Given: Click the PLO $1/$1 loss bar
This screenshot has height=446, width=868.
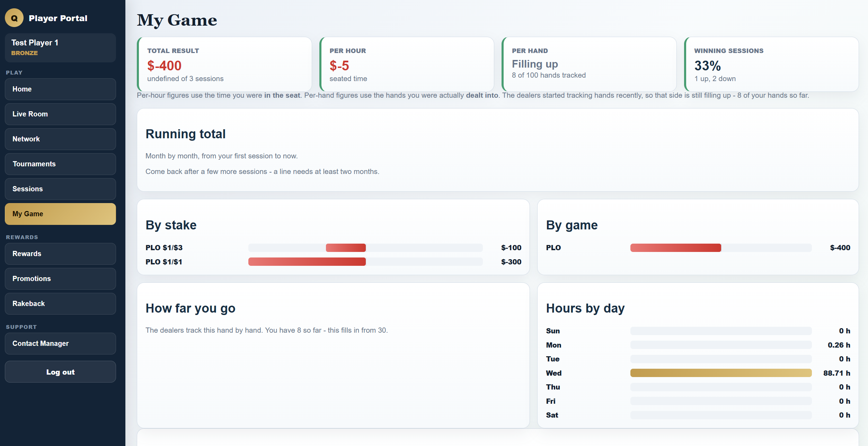Looking at the screenshot, I should [307, 262].
